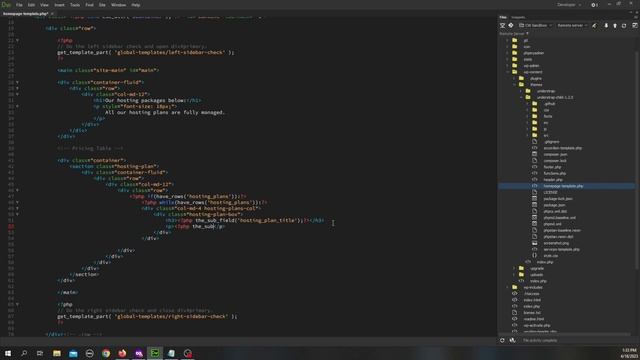Click the taskbar search icon
The image size is (640, 360).
click(24, 353)
